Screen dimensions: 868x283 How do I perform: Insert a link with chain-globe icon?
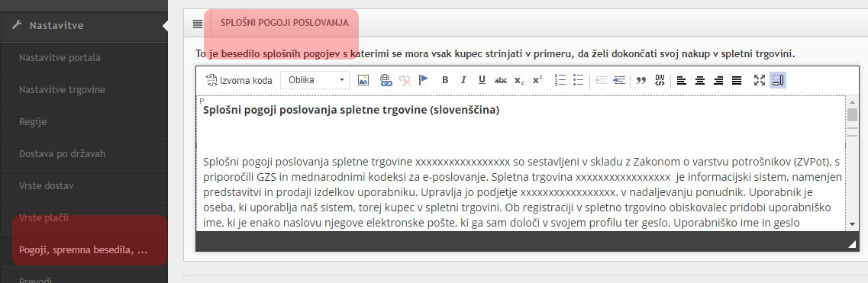(x=386, y=80)
